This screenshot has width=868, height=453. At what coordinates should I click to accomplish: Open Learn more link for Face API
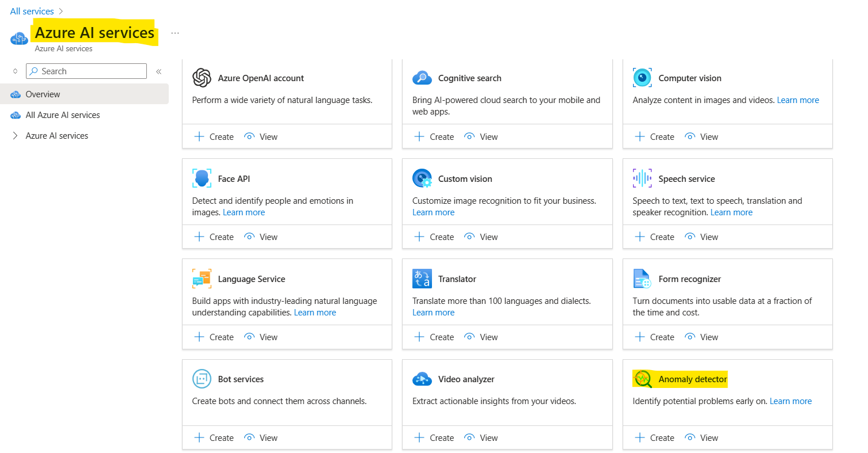244,212
